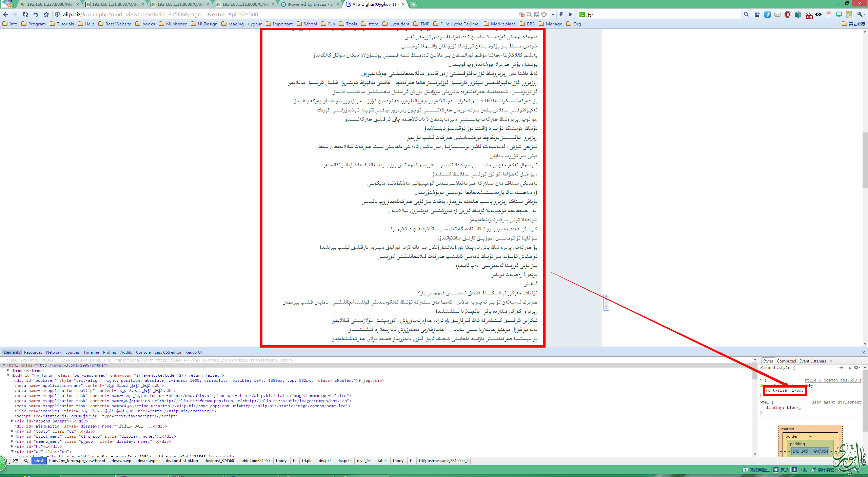Add new style rule with plus icon
The height and width of the screenshot is (477, 868).
coord(841,368)
